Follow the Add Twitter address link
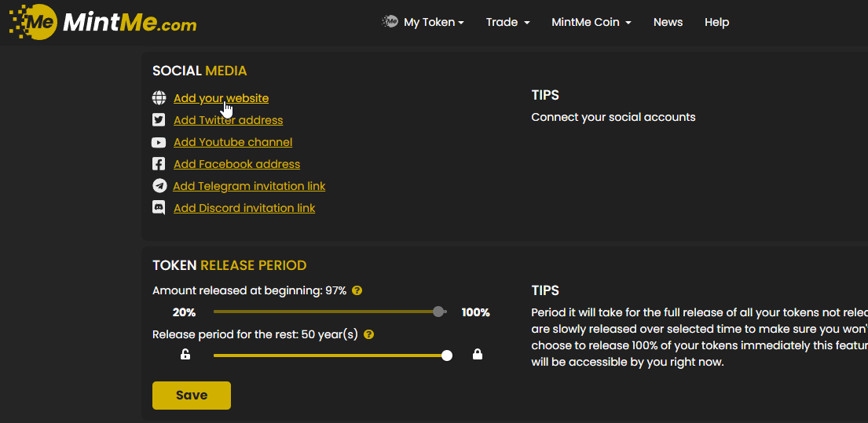Viewport: 868px width, 423px height. click(x=228, y=120)
